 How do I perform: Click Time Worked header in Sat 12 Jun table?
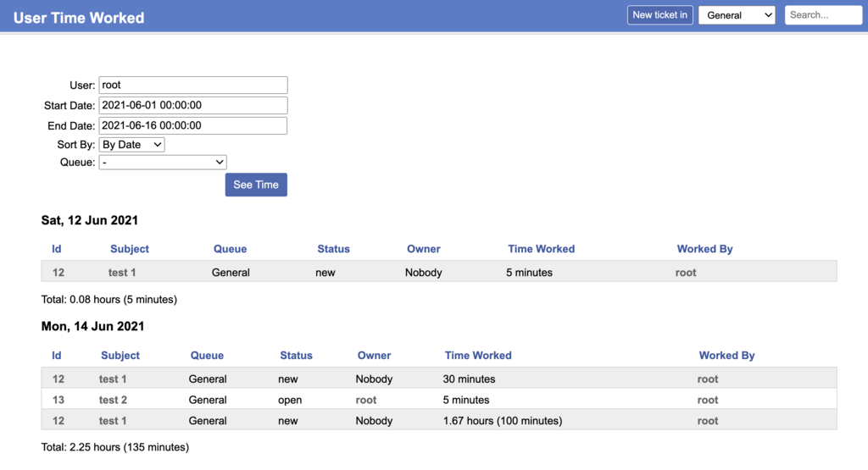(x=542, y=249)
